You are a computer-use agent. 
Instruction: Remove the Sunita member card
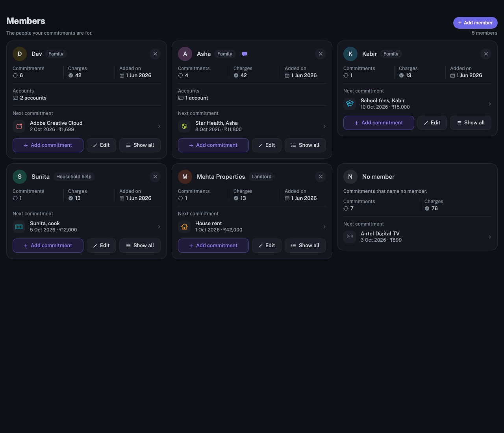(155, 177)
